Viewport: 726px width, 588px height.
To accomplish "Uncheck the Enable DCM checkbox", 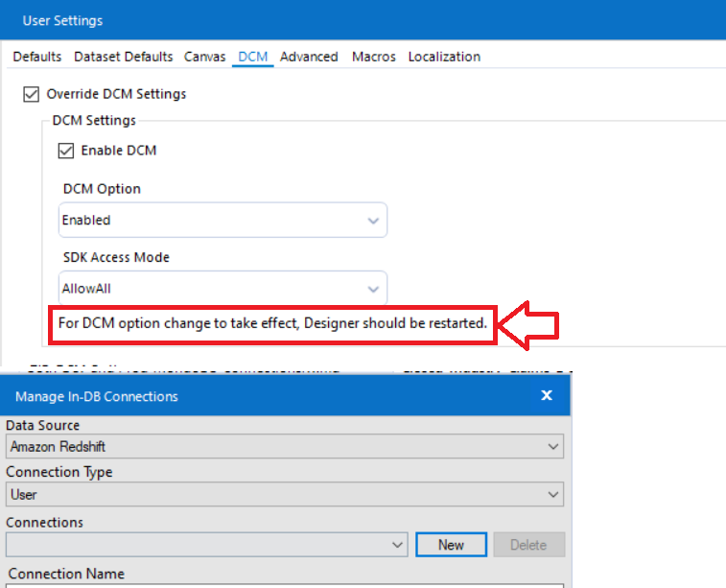I will [x=66, y=151].
